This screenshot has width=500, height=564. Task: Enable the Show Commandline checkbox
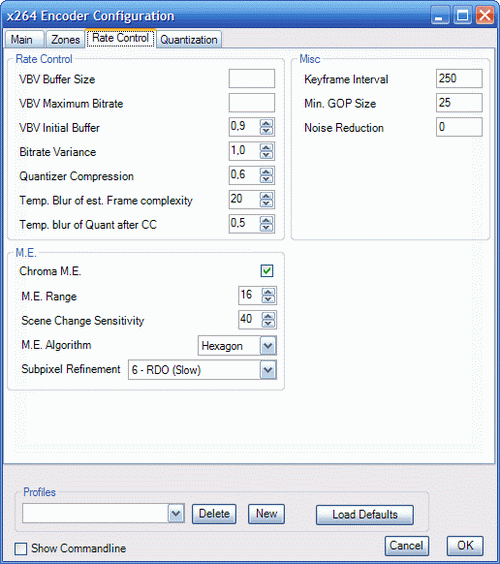click(x=21, y=549)
